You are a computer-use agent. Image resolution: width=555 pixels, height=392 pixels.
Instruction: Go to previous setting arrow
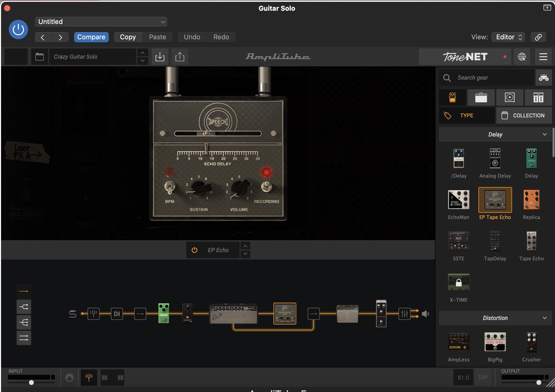point(43,37)
